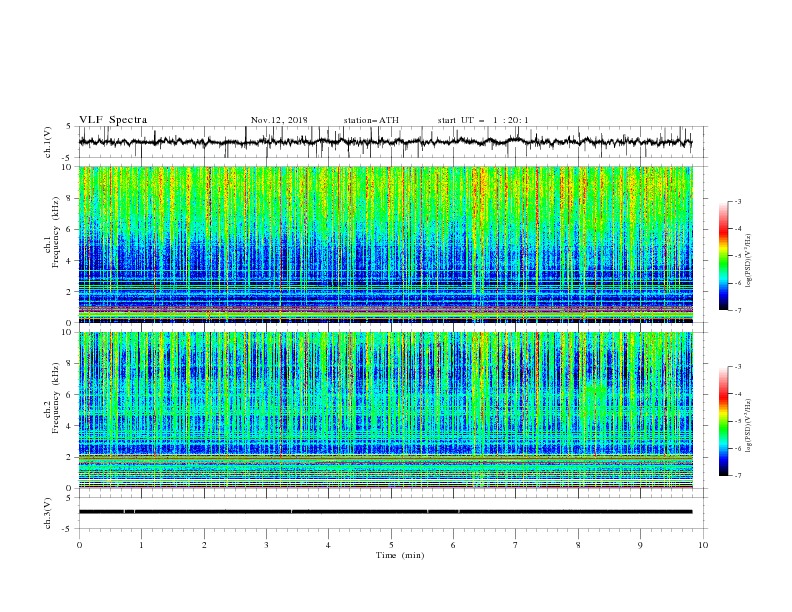Screen dimensions: 792x612
Task: Click time axis tick label "4"
Action: [328, 545]
